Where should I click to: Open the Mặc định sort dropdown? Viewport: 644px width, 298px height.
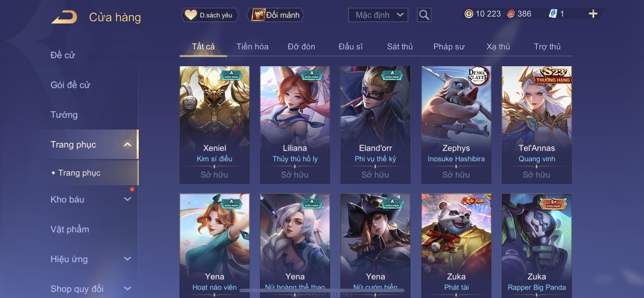pos(378,15)
